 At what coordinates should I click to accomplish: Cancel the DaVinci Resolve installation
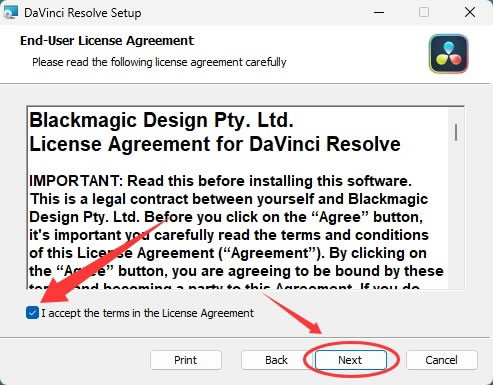[x=441, y=360]
